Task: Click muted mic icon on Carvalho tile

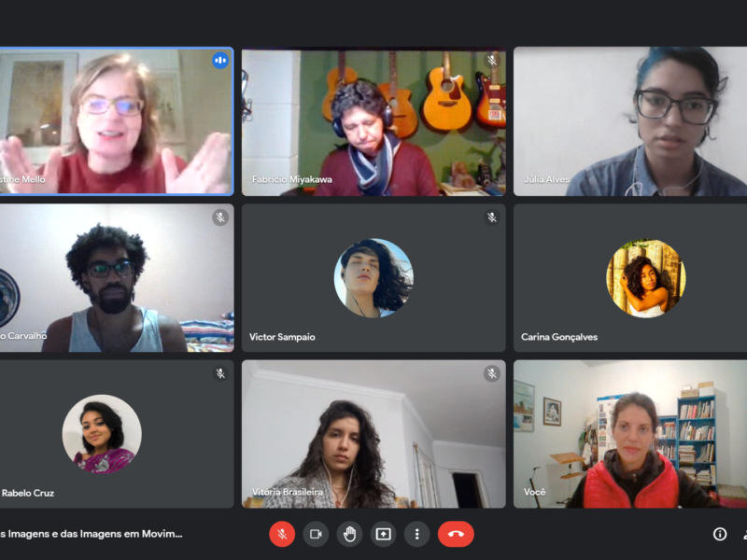Action: click(x=220, y=217)
